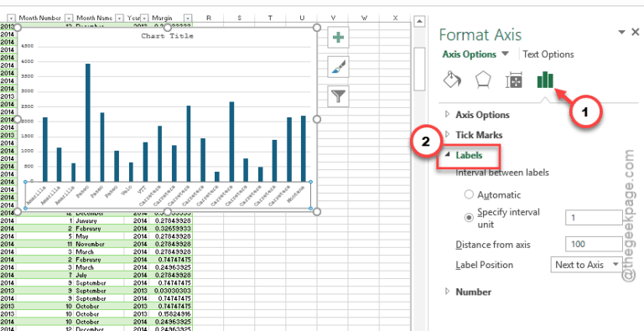
Task: Click the spreadsheet scroll up arrow
Action: click(x=419, y=21)
